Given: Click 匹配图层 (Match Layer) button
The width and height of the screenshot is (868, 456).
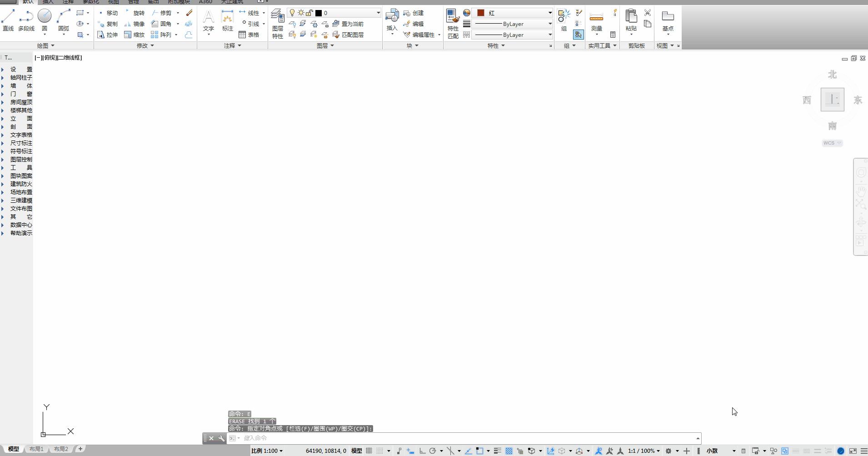Looking at the screenshot, I should [x=348, y=35].
